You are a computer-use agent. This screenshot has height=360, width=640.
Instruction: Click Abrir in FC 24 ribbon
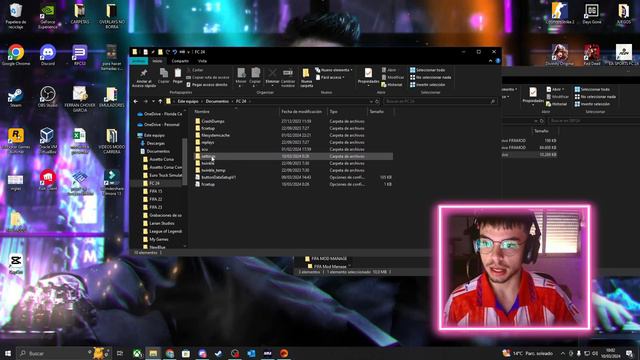(x=389, y=70)
